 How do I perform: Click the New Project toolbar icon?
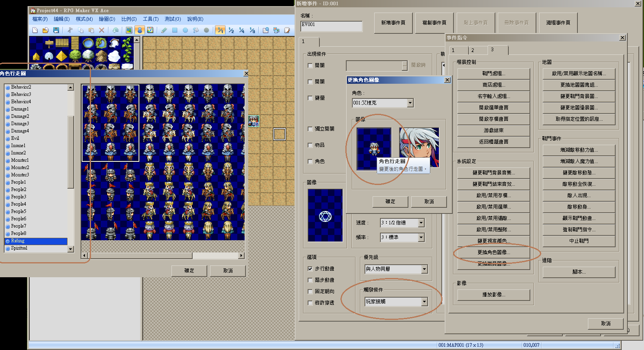(35, 30)
